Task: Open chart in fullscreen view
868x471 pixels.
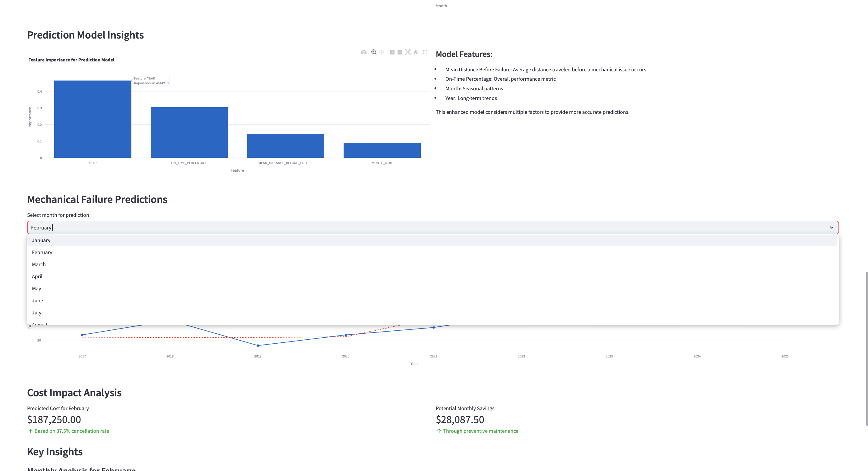Action: tap(425, 52)
